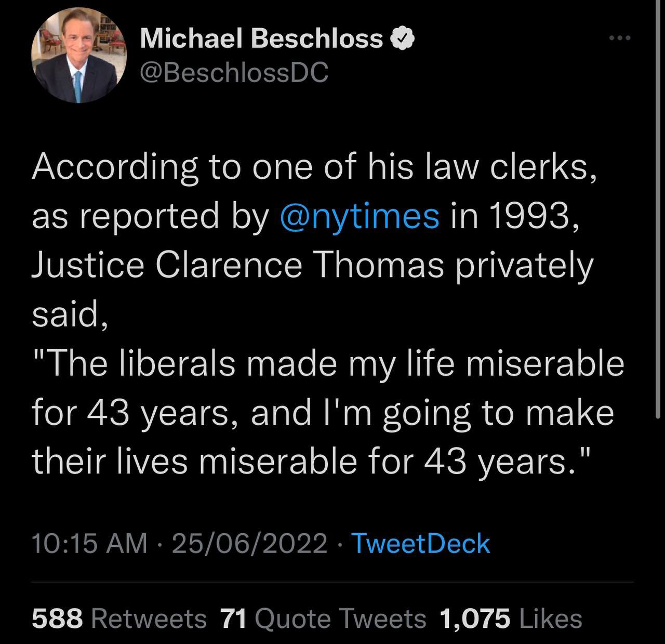This screenshot has width=665, height=644.
Task: Click the opening line "According to one of his law clerks"
Action: tap(314, 167)
